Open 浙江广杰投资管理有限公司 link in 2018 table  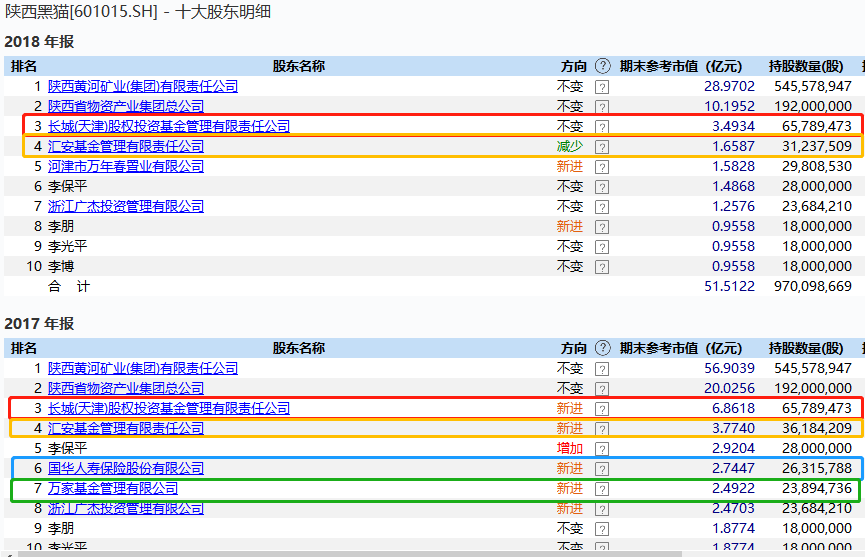tap(126, 206)
